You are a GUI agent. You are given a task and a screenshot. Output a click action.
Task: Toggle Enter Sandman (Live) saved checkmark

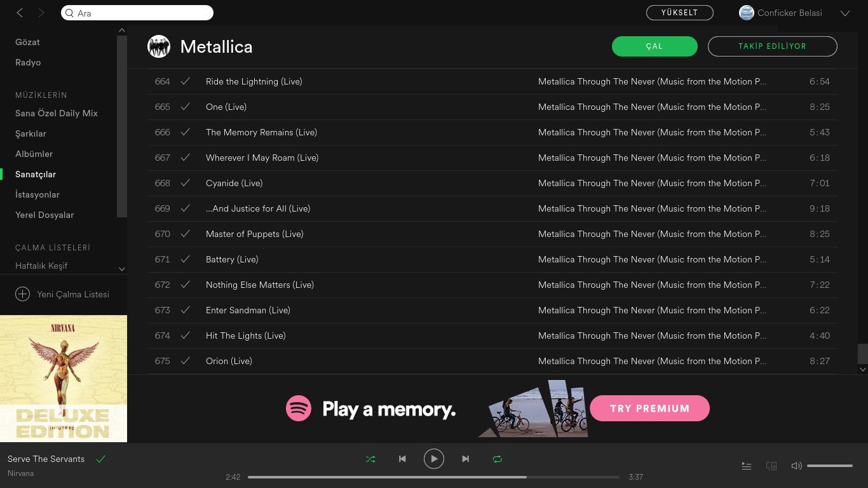(186, 310)
